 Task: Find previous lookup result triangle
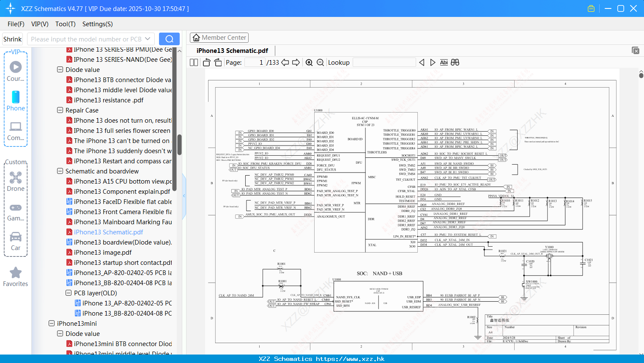click(x=422, y=63)
